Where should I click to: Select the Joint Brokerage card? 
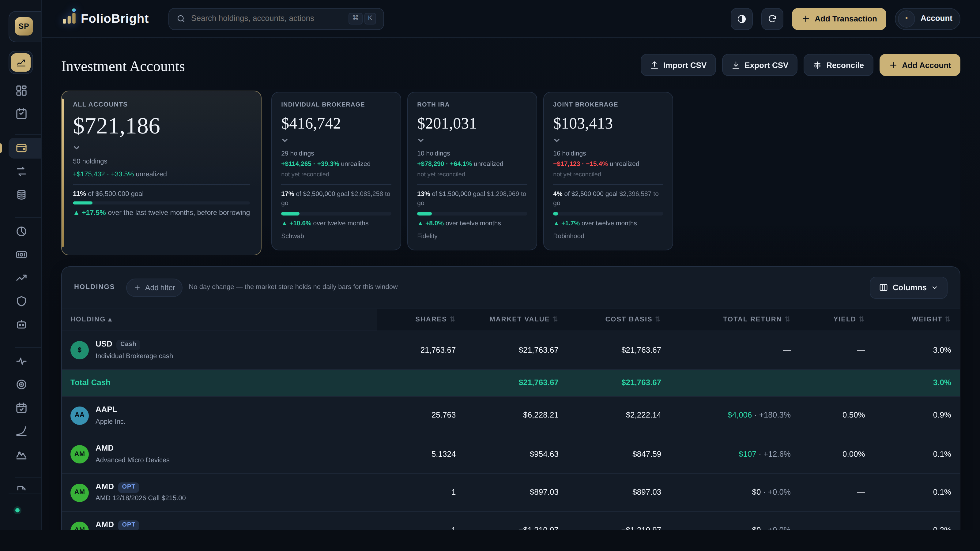pos(608,171)
